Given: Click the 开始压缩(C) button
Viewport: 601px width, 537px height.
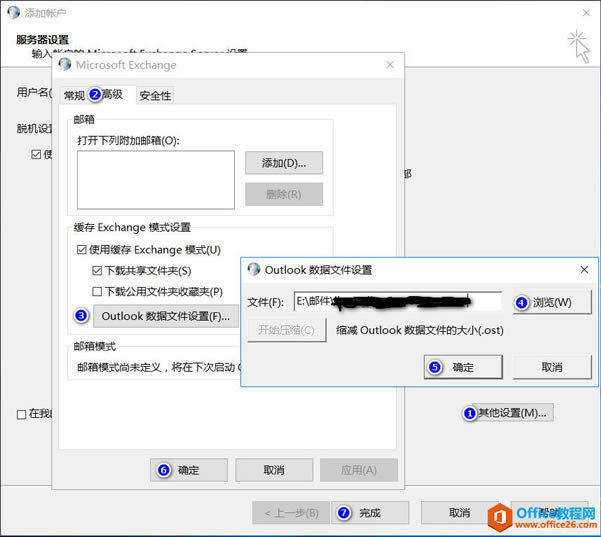Looking at the screenshot, I should pyautogui.click(x=287, y=330).
